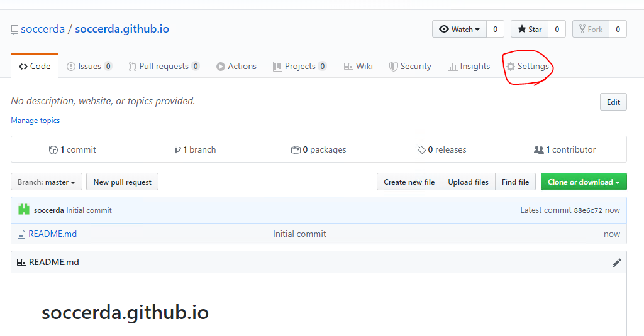The image size is (644, 336).
Task: Click the 'now' timestamp in README.md row
Action: pyautogui.click(x=611, y=234)
